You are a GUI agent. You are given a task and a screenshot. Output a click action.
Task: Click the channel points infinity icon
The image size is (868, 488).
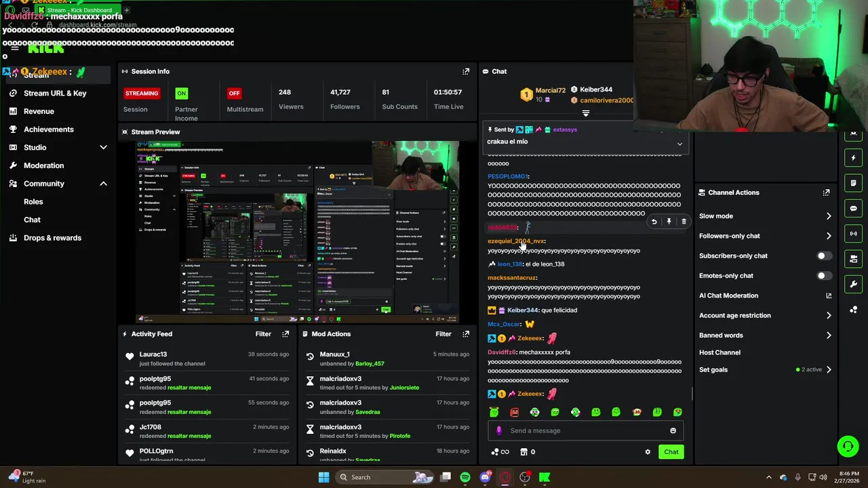500,452
